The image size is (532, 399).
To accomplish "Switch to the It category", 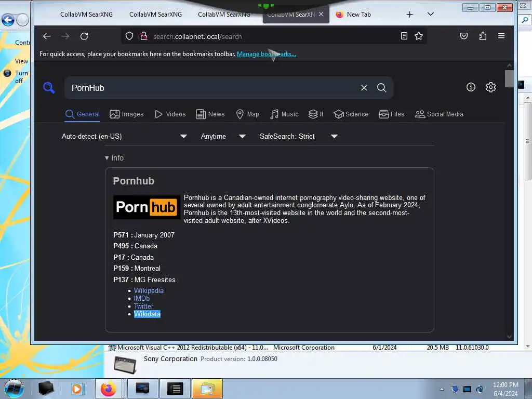I will coord(316,114).
